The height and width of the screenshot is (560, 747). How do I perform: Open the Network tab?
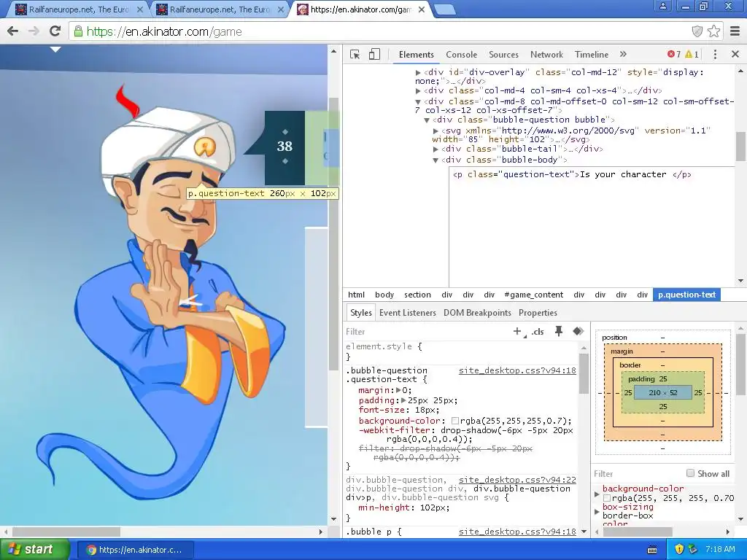click(546, 54)
